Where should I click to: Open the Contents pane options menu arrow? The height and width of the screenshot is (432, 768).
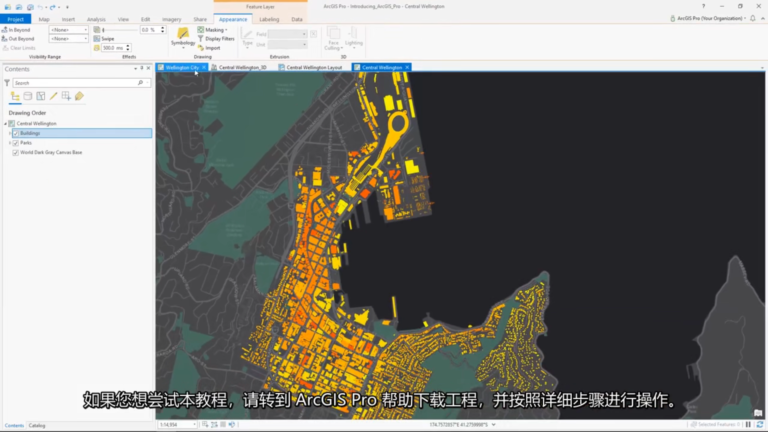[x=136, y=69]
